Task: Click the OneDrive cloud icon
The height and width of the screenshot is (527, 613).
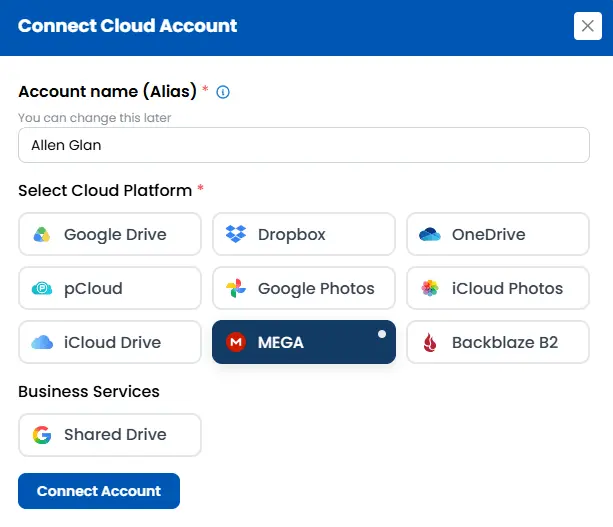Action: (430, 234)
